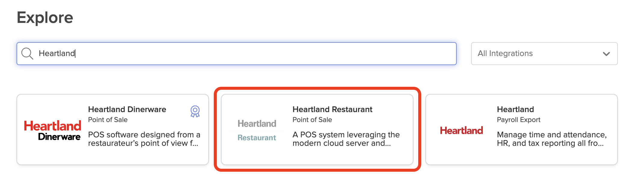This screenshot has height=191, width=644.
Task: Click the Heartland Dinerware red logo
Action: click(52, 130)
